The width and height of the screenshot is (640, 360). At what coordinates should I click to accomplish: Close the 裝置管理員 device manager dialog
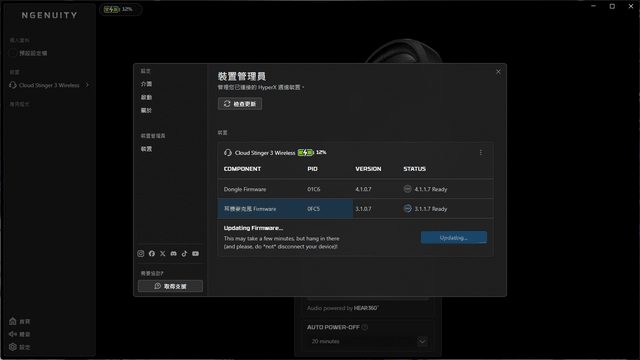pos(498,72)
